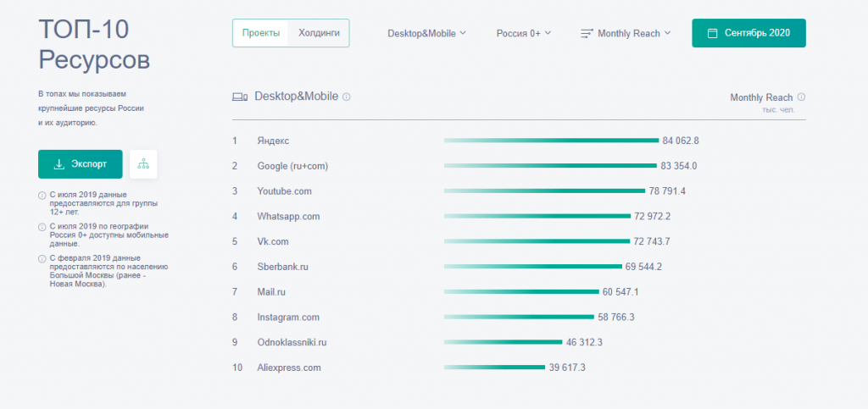The image size is (868, 409).
Task: Click the Youtube.com reach bar
Action: [545, 191]
